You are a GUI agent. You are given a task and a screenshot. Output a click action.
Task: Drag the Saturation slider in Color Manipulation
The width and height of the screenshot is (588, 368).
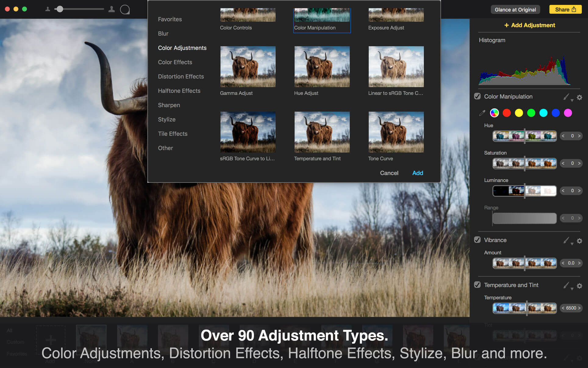pyautogui.click(x=524, y=163)
